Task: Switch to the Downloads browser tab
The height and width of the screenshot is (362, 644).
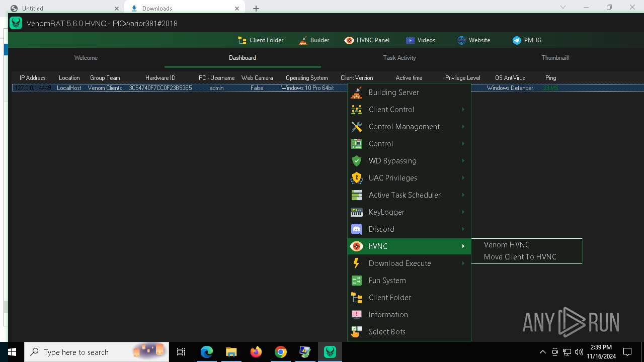Action: [x=184, y=8]
